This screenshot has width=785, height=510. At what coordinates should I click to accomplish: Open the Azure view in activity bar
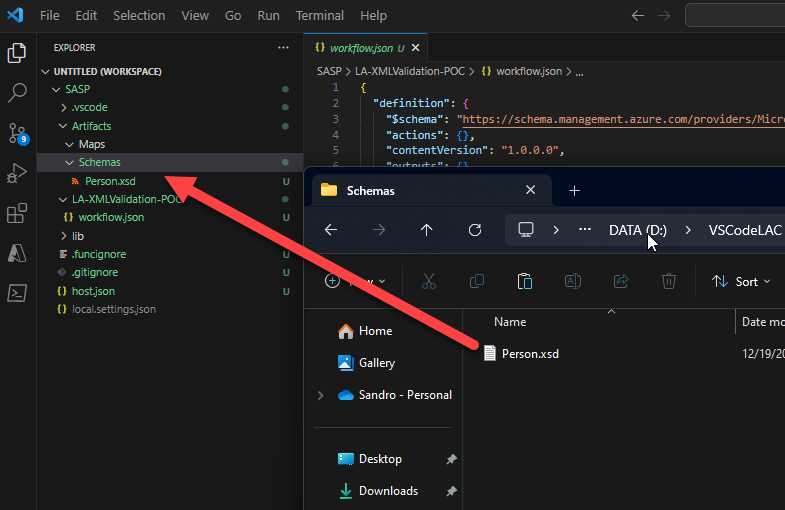click(17, 253)
